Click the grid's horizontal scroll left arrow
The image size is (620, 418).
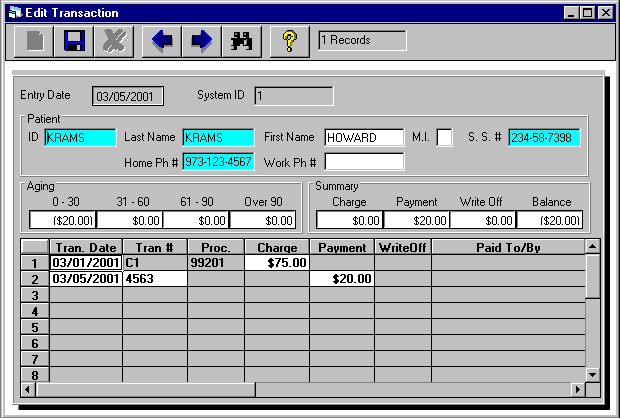pos(27,390)
